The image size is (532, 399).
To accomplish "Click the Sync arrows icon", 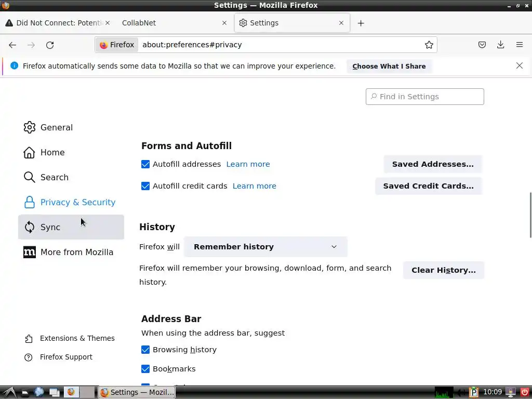I will pyautogui.click(x=30, y=227).
